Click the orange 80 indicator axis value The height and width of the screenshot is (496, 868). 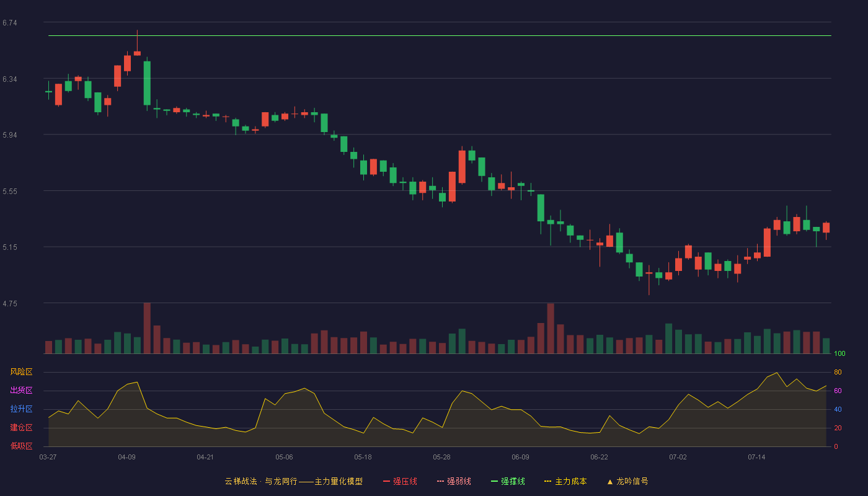(x=838, y=372)
